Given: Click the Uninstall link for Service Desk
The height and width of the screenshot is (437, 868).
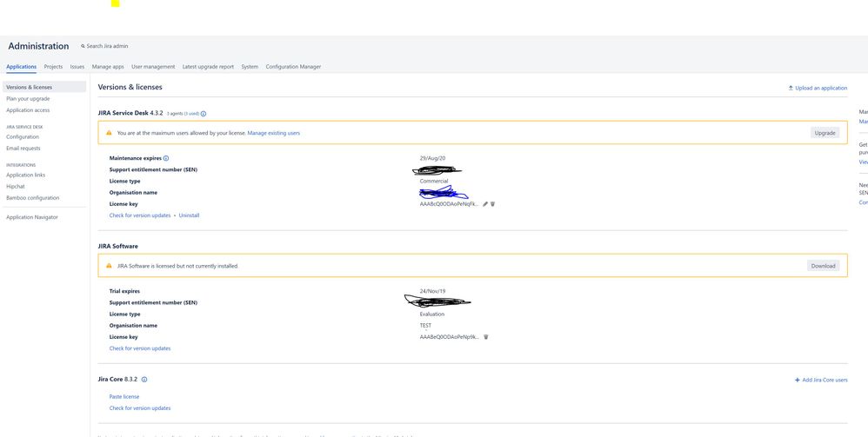Looking at the screenshot, I should point(189,215).
